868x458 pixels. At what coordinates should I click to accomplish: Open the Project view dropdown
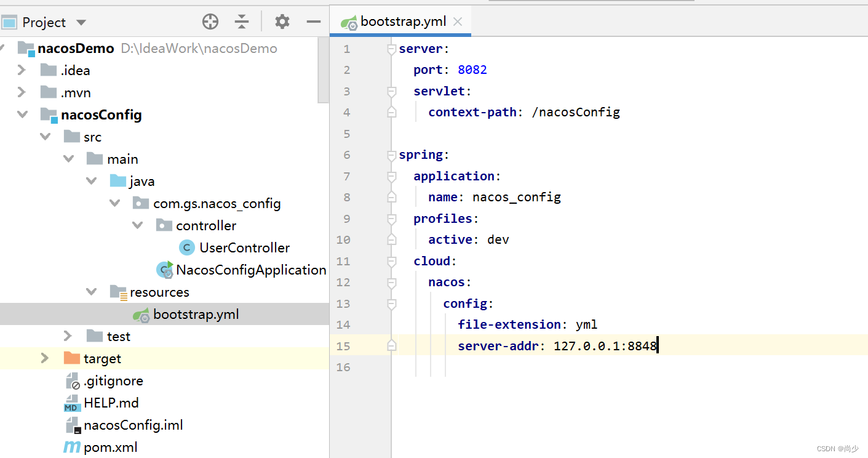(x=81, y=23)
